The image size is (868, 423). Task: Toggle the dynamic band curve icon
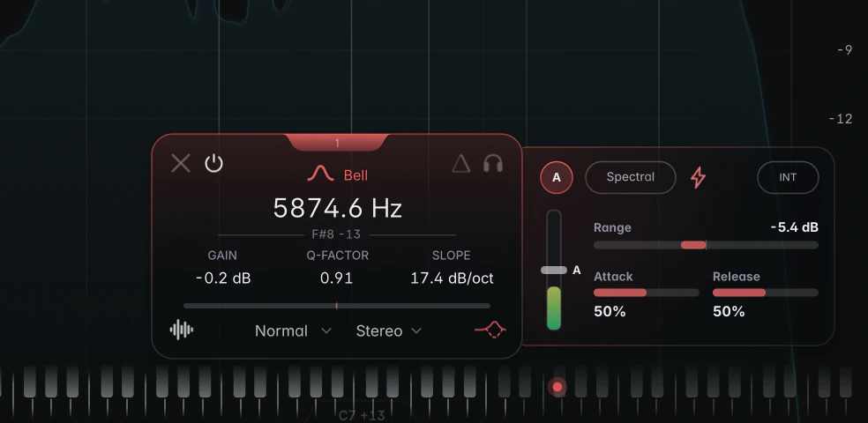pos(490,330)
